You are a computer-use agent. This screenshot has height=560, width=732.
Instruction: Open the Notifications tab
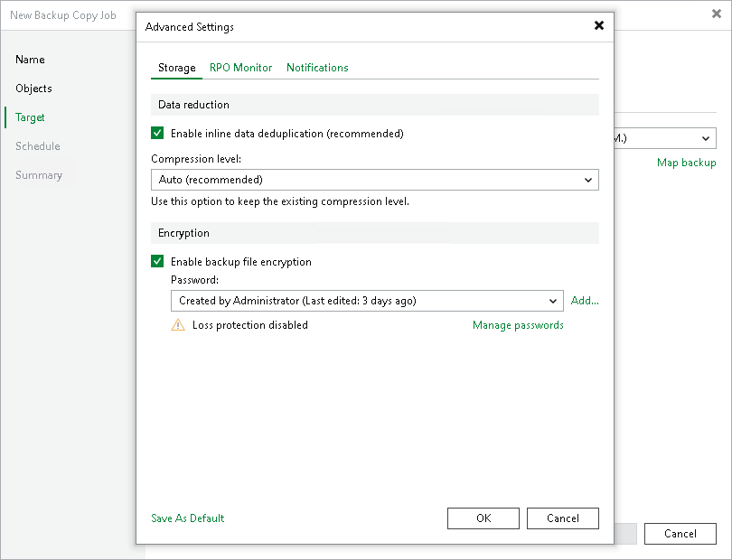pos(317,68)
